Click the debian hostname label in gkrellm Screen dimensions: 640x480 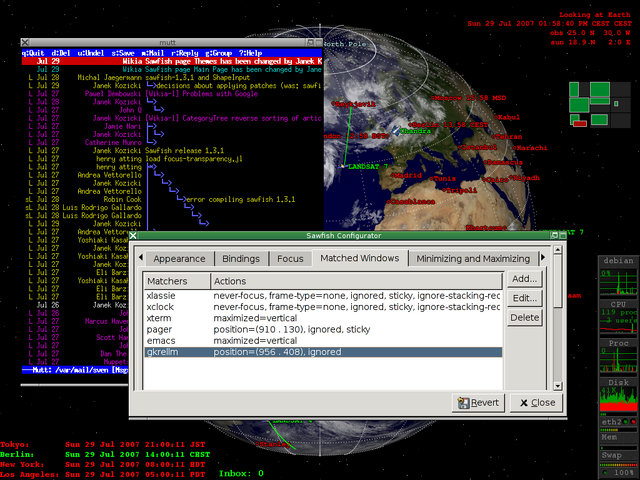coord(619,260)
